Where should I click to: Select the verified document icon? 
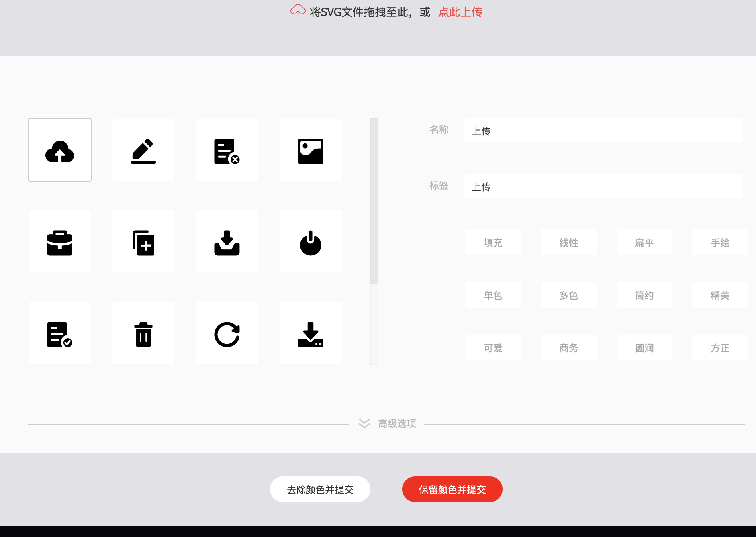[x=59, y=333]
